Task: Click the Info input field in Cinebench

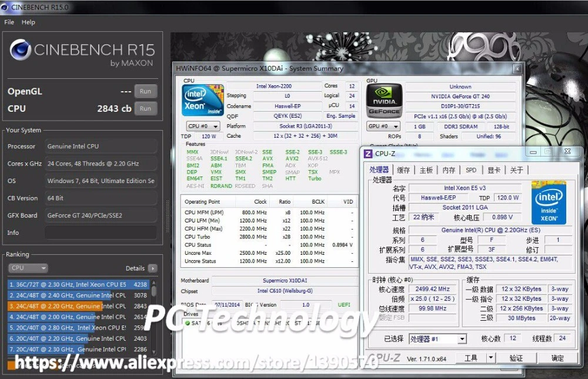Action: 101,232
